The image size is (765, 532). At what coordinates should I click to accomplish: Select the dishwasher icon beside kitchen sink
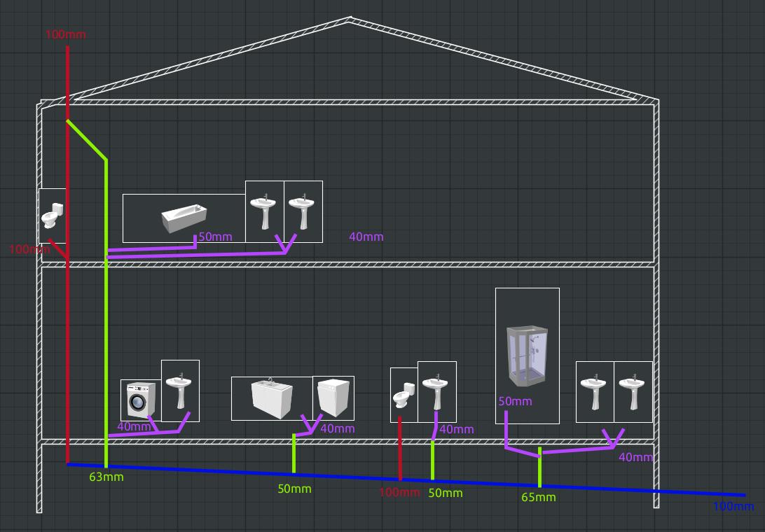(332, 398)
